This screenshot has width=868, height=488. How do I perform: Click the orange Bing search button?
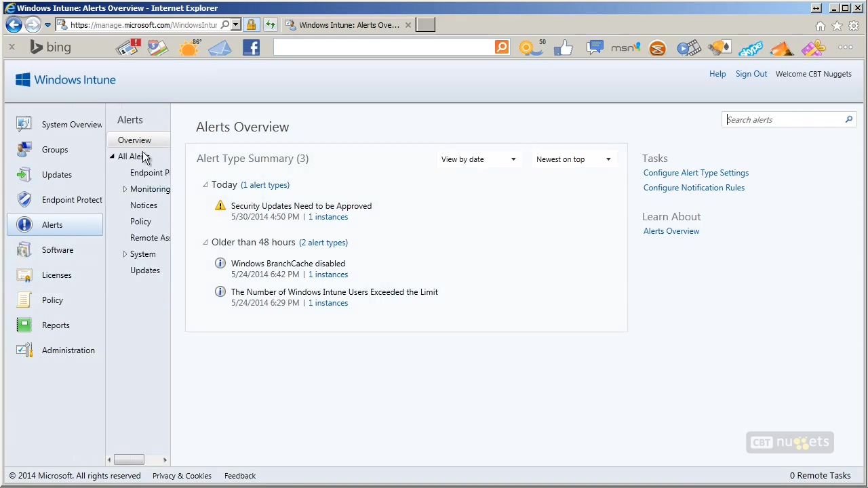(x=502, y=47)
